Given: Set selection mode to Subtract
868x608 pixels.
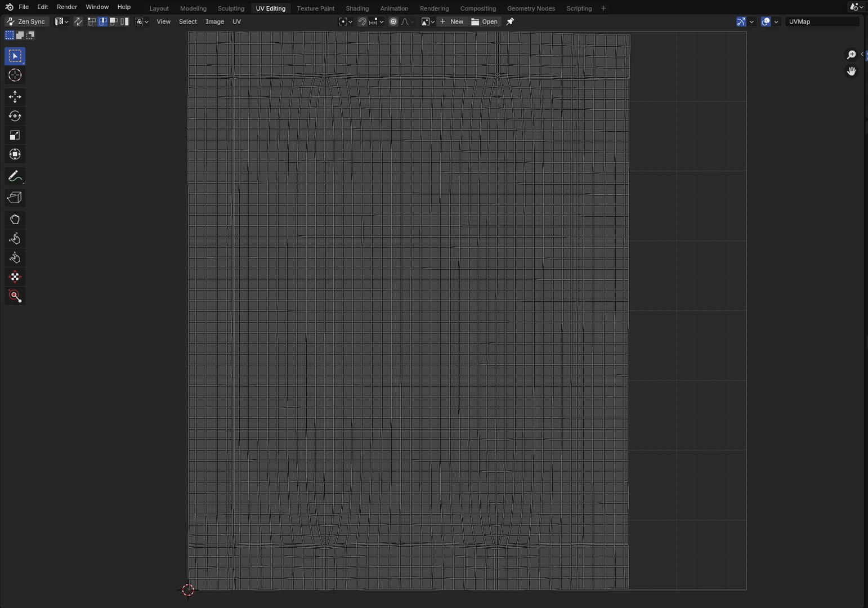Looking at the screenshot, I should (30, 35).
